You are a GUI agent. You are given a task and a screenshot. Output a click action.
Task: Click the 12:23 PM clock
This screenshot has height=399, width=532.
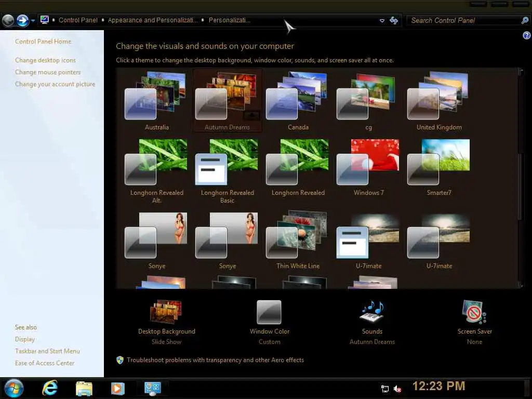438,386
